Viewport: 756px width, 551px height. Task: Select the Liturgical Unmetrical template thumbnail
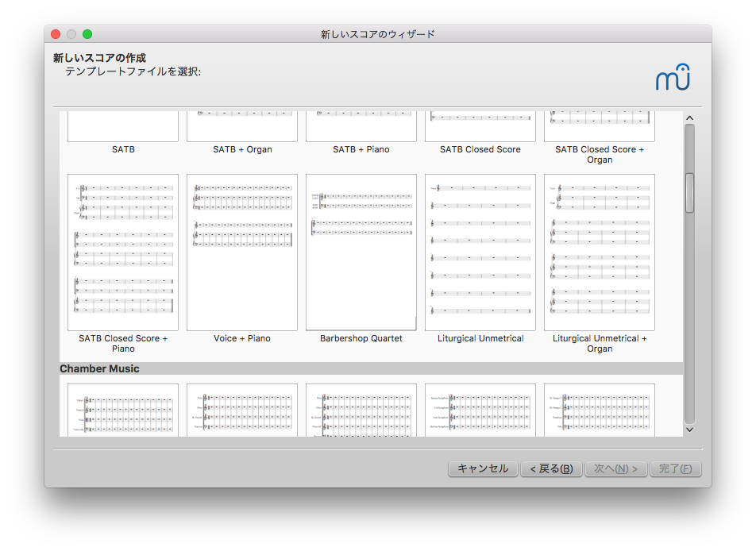(480, 252)
